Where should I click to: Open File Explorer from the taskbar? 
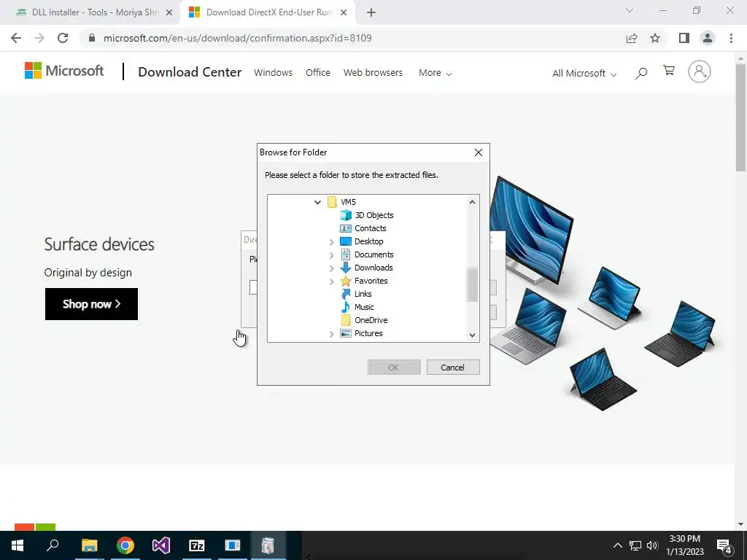pyautogui.click(x=90, y=545)
